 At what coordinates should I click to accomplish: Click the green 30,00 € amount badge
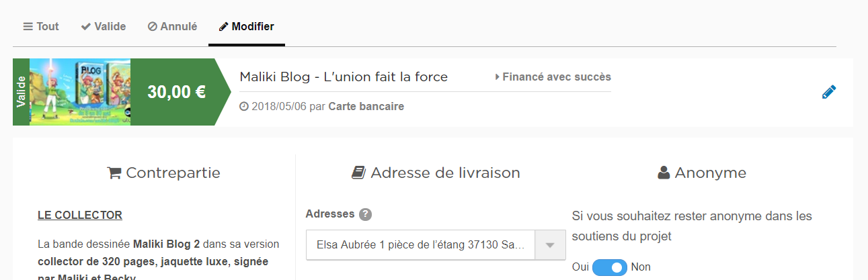[x=176, y=92]
